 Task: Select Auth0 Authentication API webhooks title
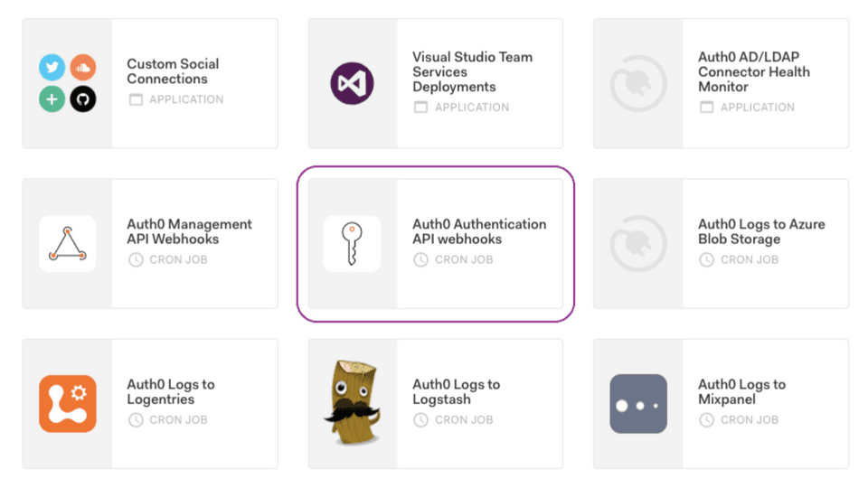point(479,231)
